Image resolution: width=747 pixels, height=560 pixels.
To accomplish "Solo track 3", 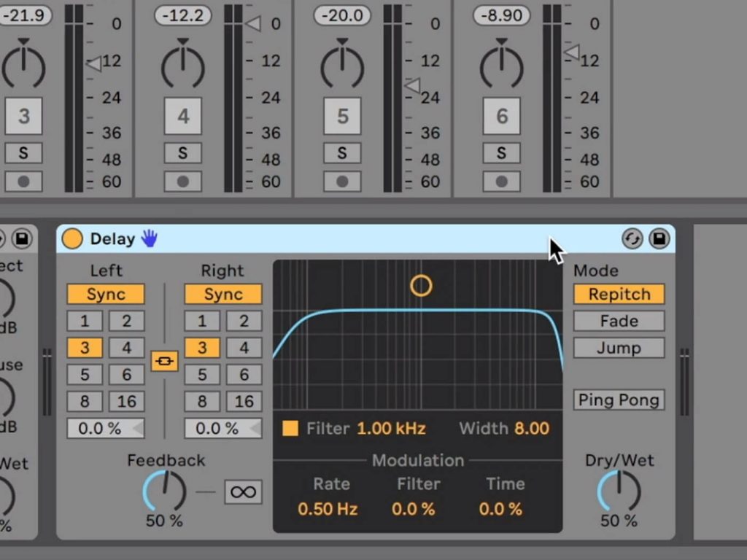I will [24, 153].
